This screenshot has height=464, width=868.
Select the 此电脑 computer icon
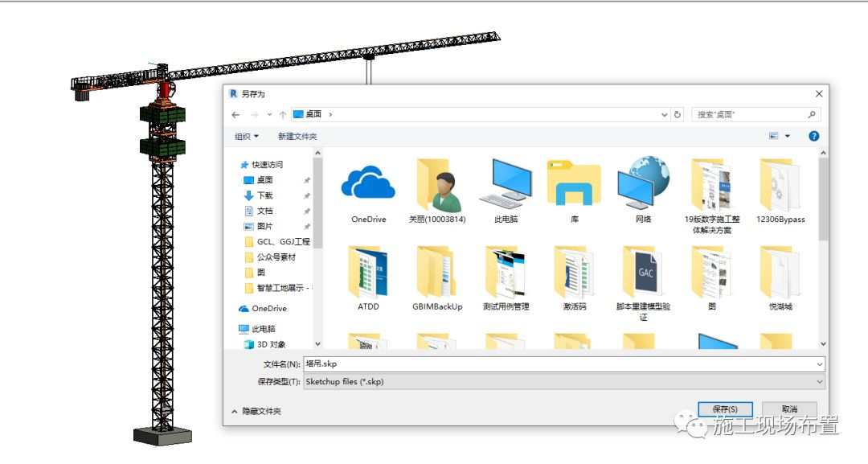(x=506, y=191)
